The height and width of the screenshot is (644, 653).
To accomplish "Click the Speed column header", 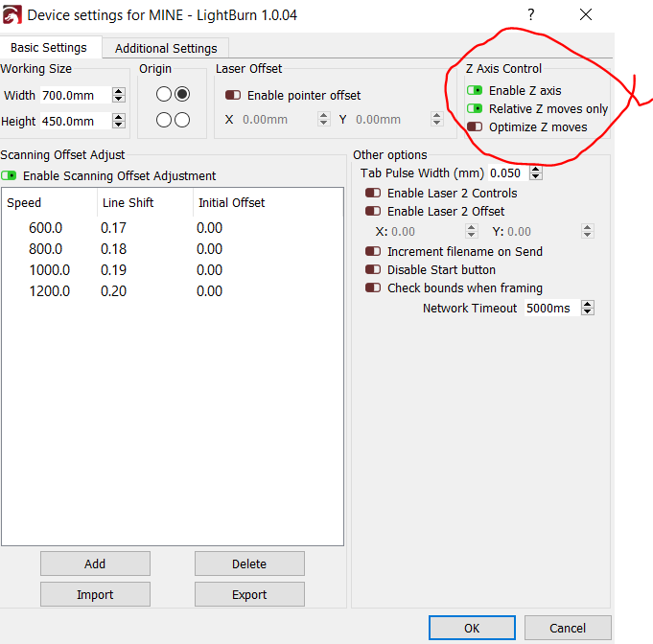I will [x=49, y=203].
